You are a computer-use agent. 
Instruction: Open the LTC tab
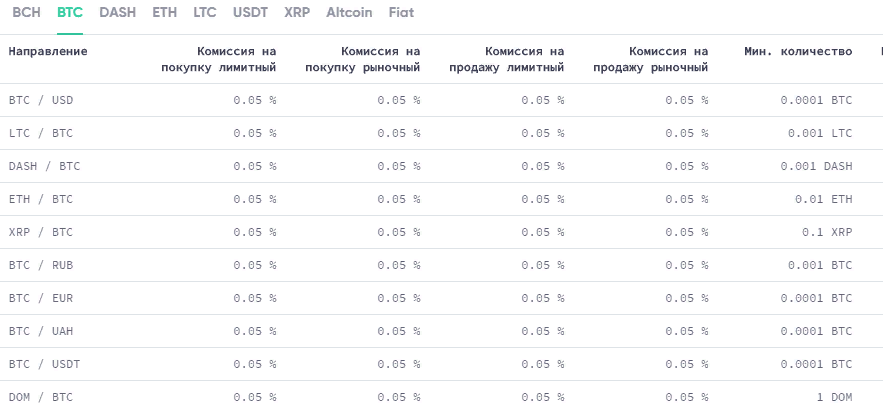coord(205,12)
